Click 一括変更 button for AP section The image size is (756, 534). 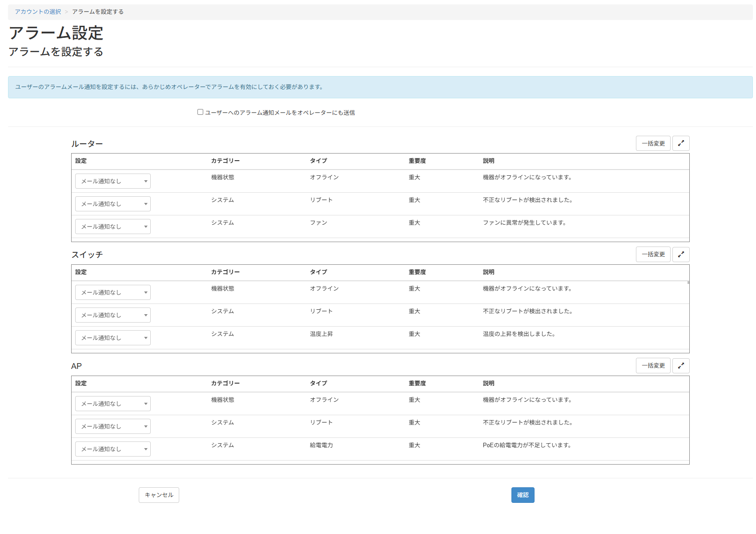pyautogui.click(x=653, y=366)
